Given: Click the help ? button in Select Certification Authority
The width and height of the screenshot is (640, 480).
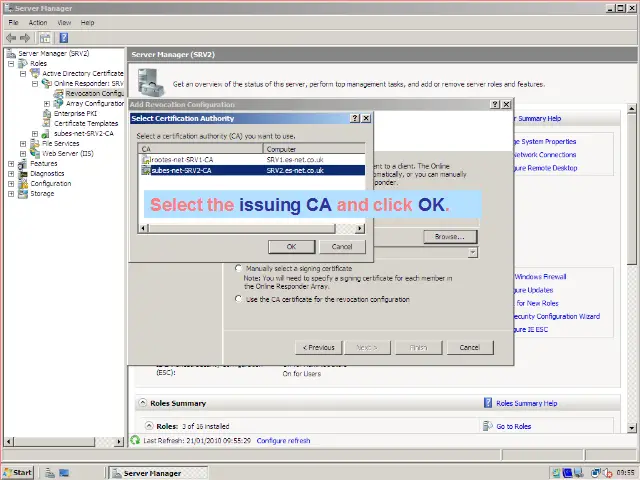Looking at the screenshot, I should click(355, 118).
